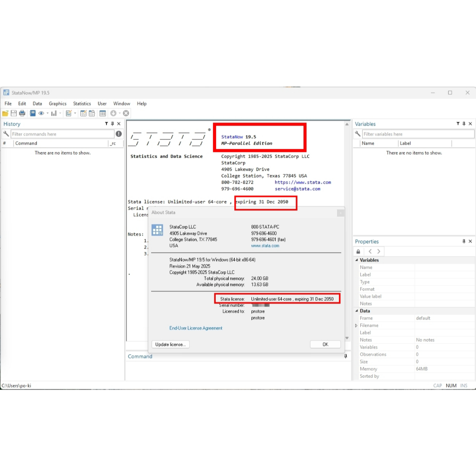Click the results window vertical scrollbar
The width and height of the screenshot is (476, 476).
[347, 232]
